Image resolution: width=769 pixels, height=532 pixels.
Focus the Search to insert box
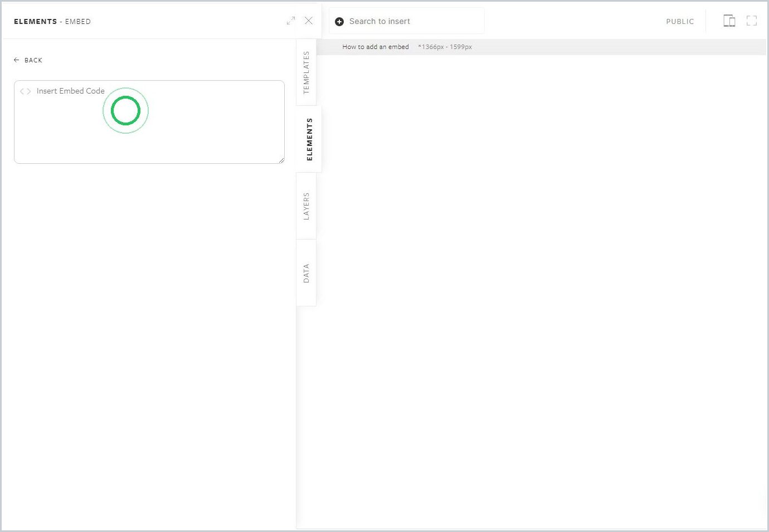tap(407, 21)
